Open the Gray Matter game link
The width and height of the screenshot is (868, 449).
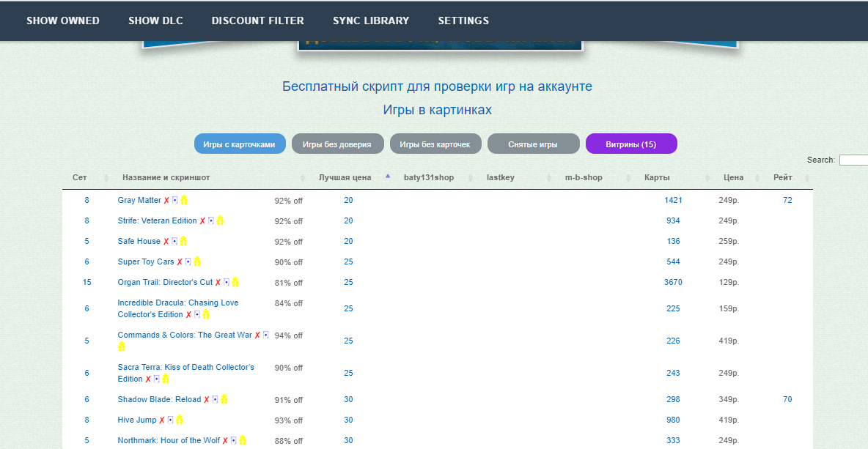tap(139, 200)
